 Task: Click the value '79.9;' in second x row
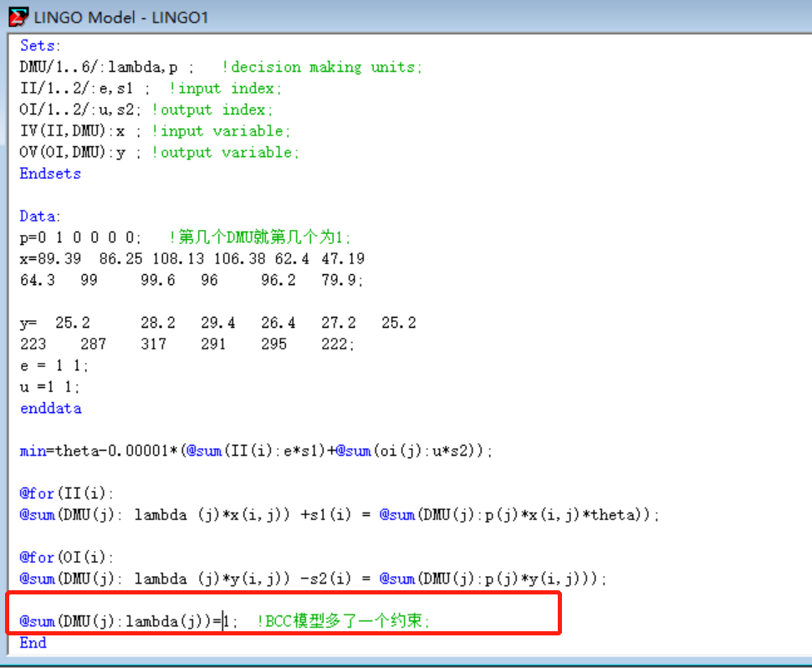tap(342, 280)
